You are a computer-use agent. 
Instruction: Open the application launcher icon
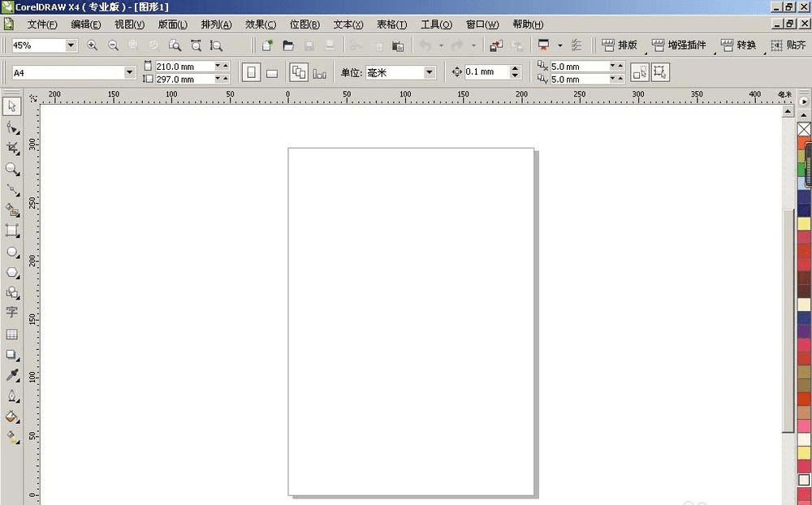pos(543,45)
